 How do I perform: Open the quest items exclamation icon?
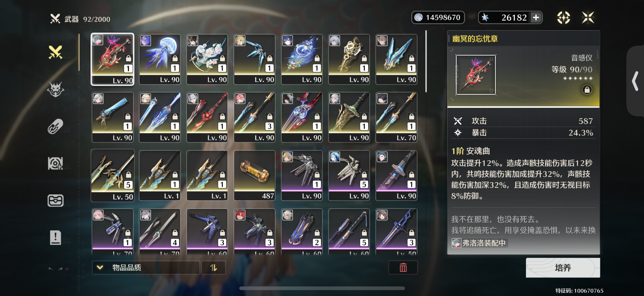click(55, 237)
